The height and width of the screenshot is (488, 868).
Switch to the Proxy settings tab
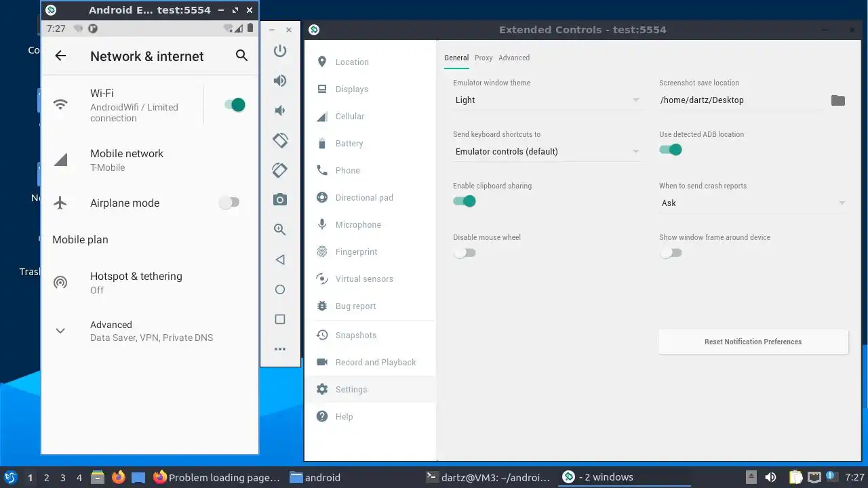pos(484,58)
